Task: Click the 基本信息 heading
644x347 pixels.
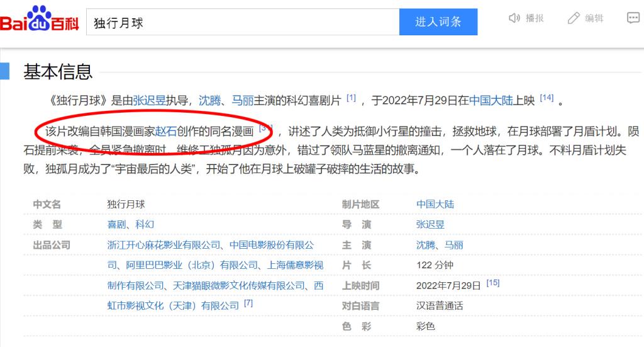Action: click(58, 72)
